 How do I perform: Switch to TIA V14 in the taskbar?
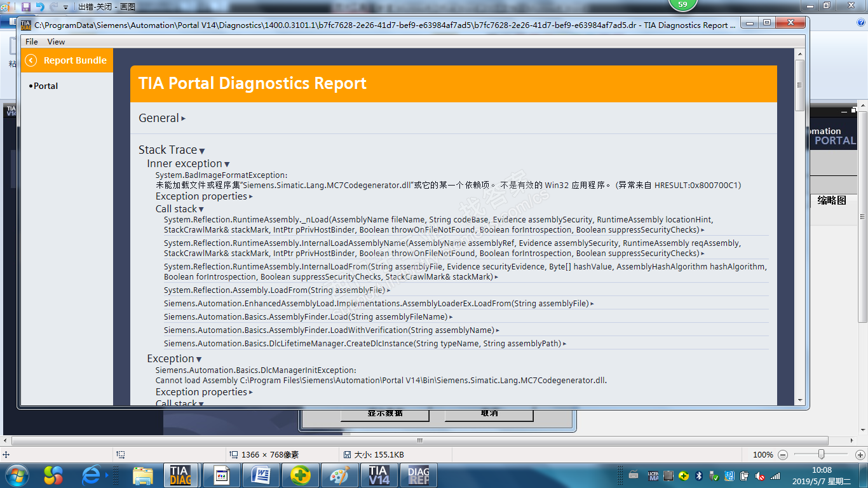(379, 475)
